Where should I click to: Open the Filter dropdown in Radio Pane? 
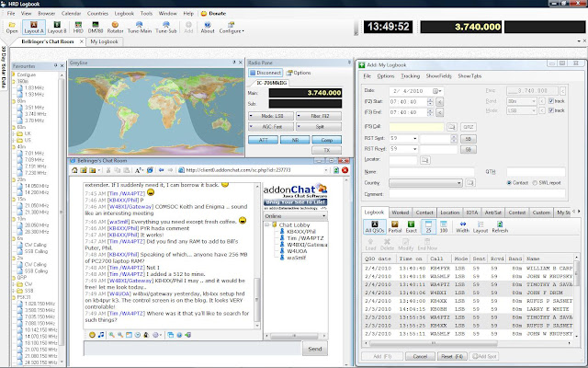319,116
